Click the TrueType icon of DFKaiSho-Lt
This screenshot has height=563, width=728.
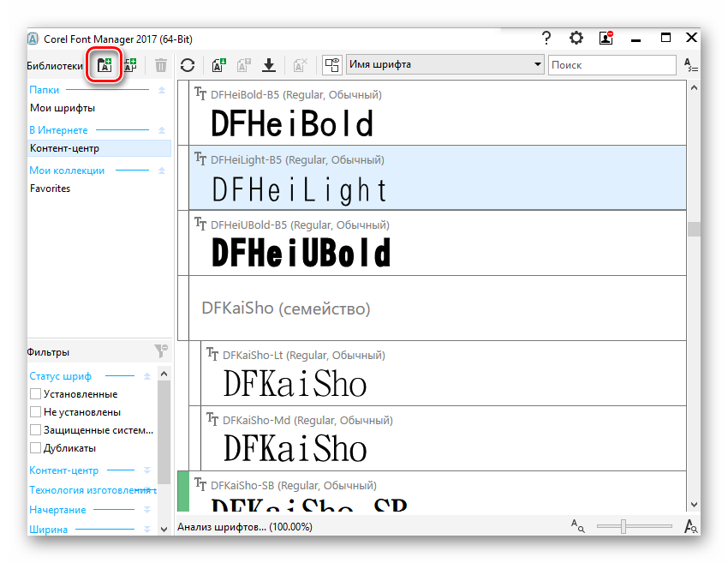[x=212, y=354]
